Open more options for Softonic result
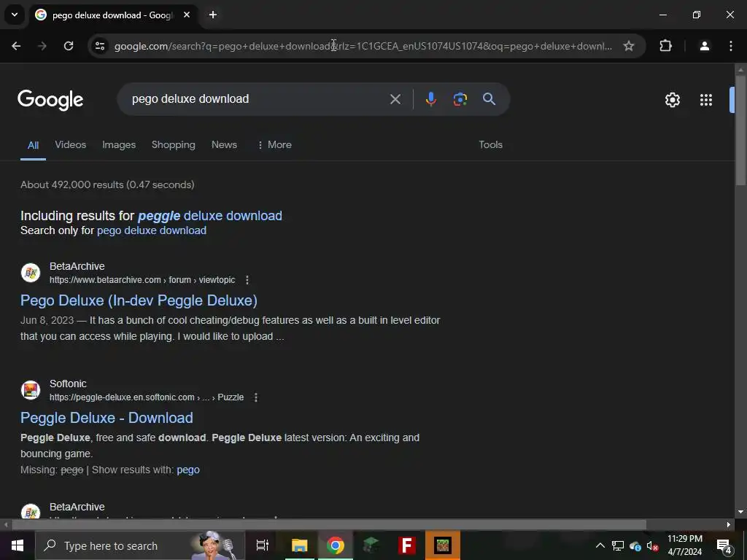The image size is (747, 560). (x=256, y=397)
